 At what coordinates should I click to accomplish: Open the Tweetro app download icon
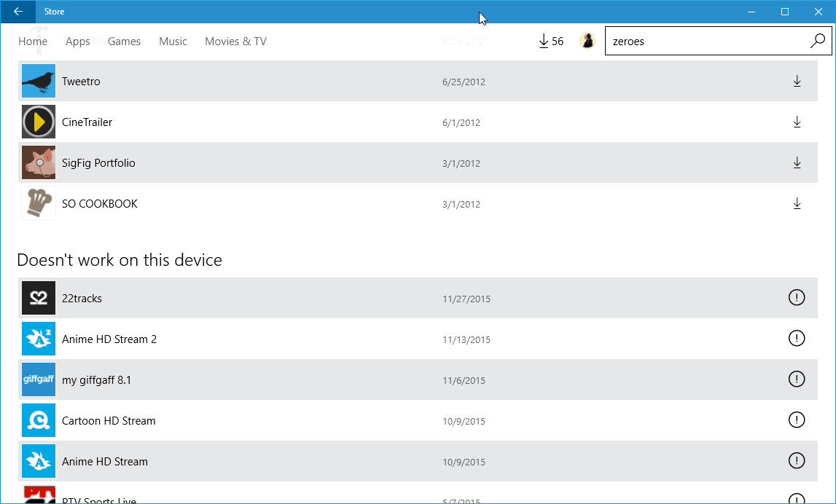pyautogui.click(x=797, y=82)
